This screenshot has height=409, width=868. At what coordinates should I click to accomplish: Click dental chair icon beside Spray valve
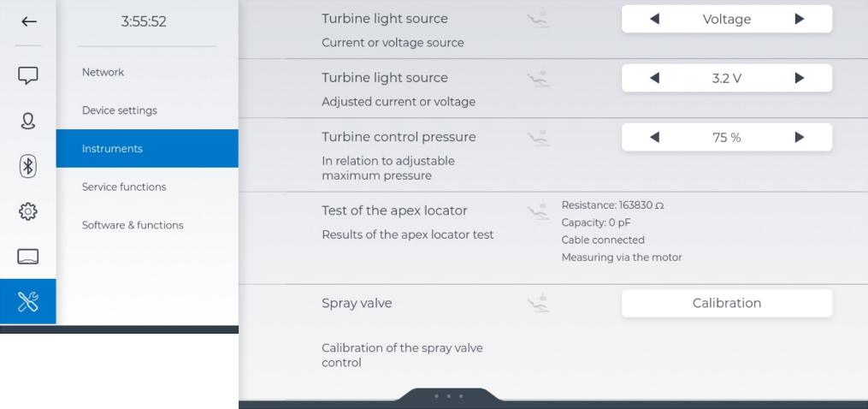click(537, 302)
